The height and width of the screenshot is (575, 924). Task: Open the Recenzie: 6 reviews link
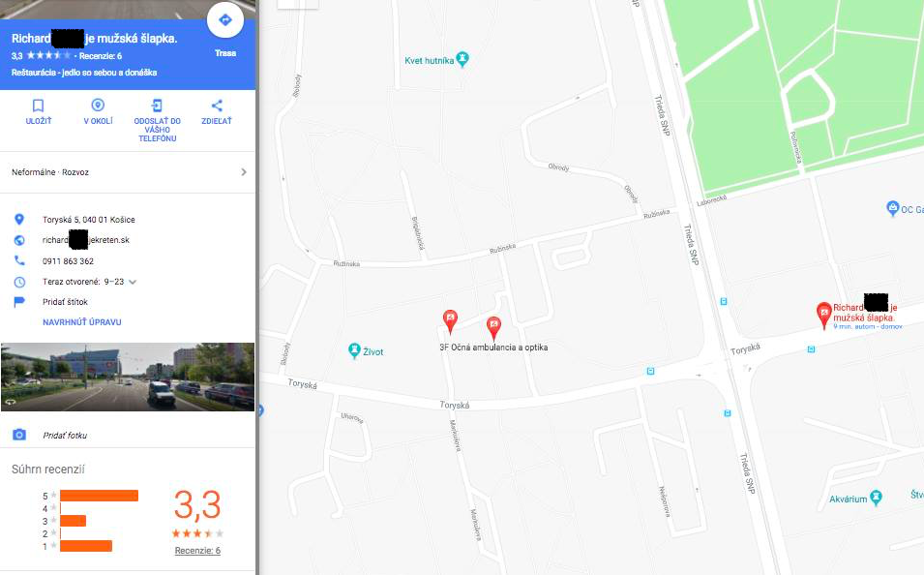[x=197, y=550]
